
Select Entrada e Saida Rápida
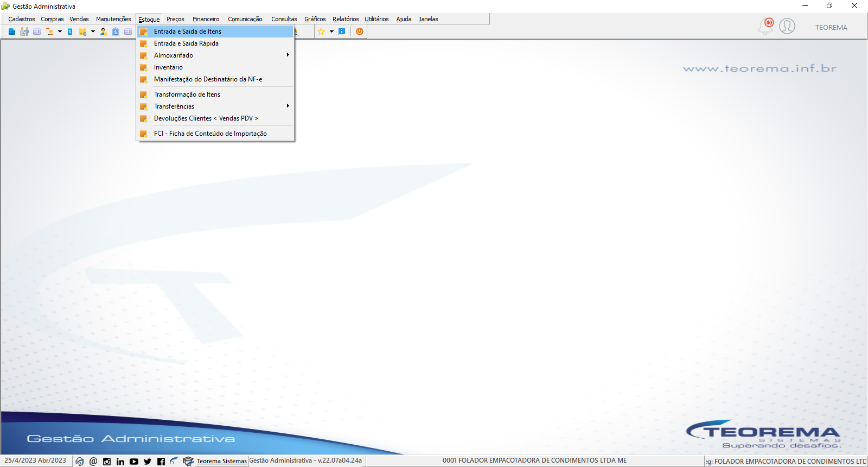tap(215, 43)
